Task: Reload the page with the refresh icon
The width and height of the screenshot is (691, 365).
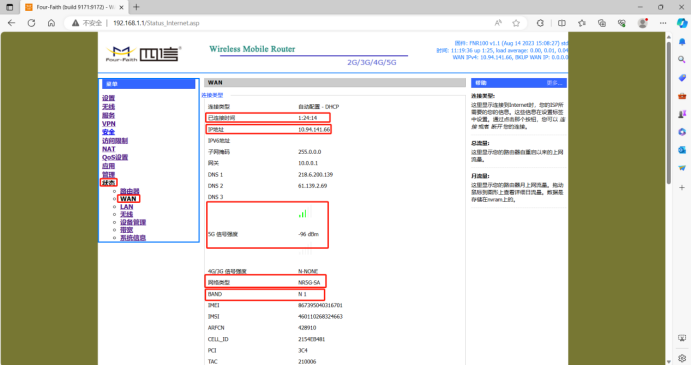Action: (31, 23)
